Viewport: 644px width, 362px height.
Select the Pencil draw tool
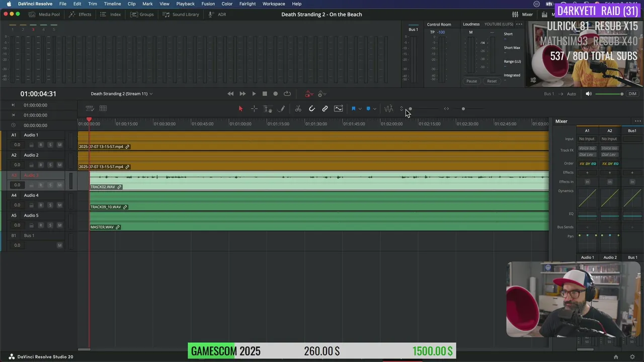point(282,109)
